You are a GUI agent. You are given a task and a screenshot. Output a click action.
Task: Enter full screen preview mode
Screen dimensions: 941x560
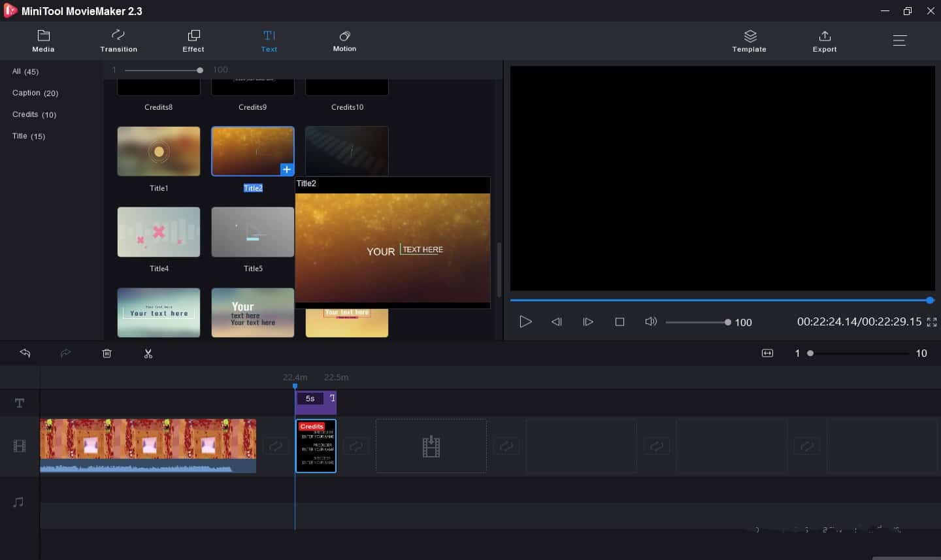pyautogui.click(x=932, y=322)
